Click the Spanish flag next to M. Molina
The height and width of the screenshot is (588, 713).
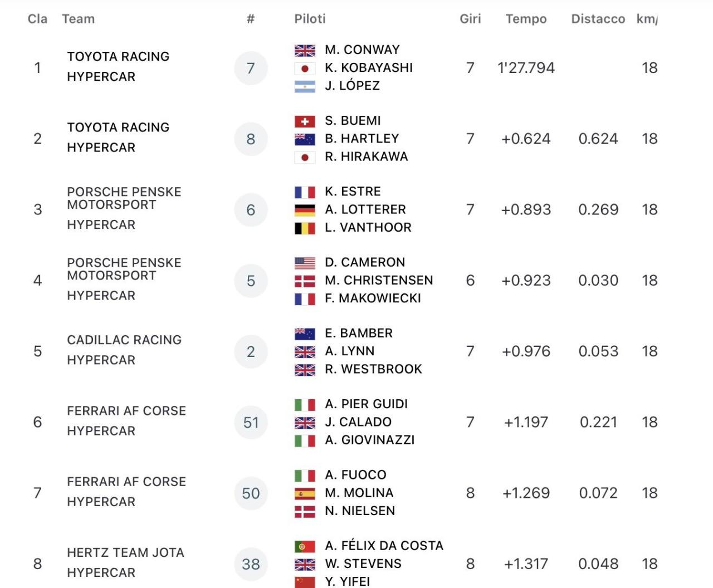click(305, 494)
